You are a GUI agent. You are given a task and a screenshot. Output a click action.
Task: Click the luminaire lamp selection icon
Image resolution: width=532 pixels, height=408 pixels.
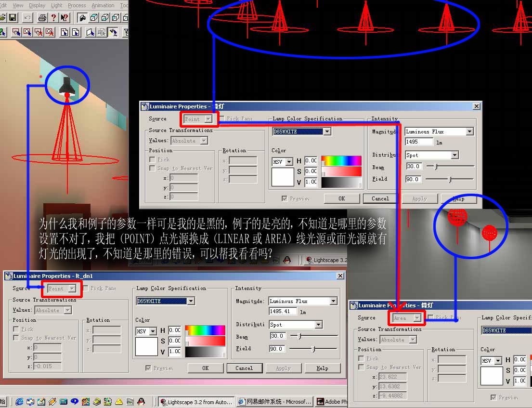113,32
